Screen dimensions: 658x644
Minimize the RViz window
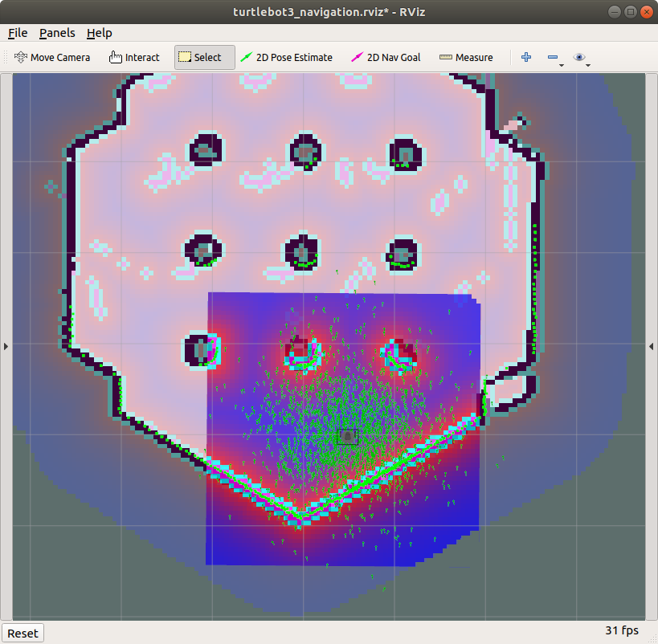[616, 11]
